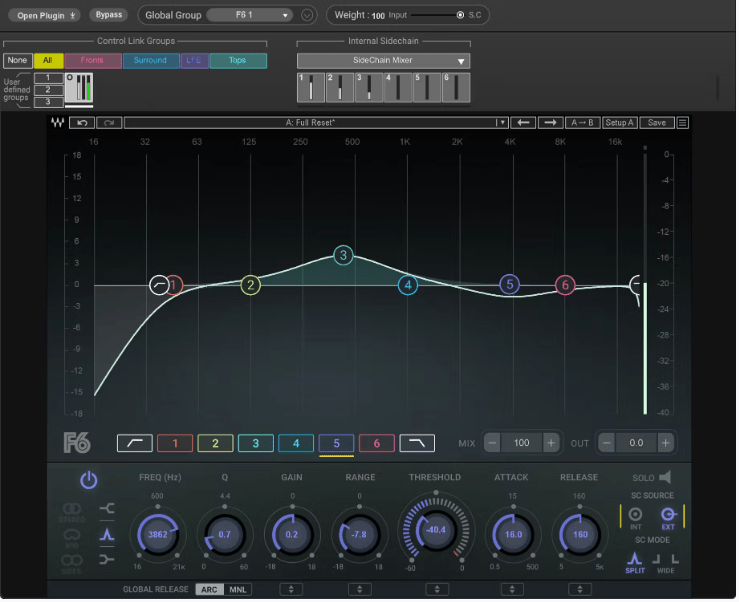Screen dimensions: 739x602
Task: Click the high-pass filter node on graph
Action: tap(159, 285)
